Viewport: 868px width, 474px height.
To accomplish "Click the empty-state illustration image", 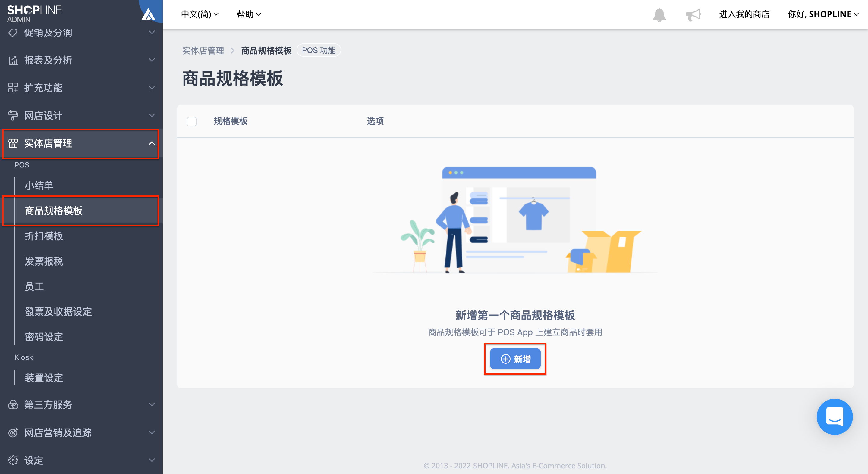I will 515,220.
